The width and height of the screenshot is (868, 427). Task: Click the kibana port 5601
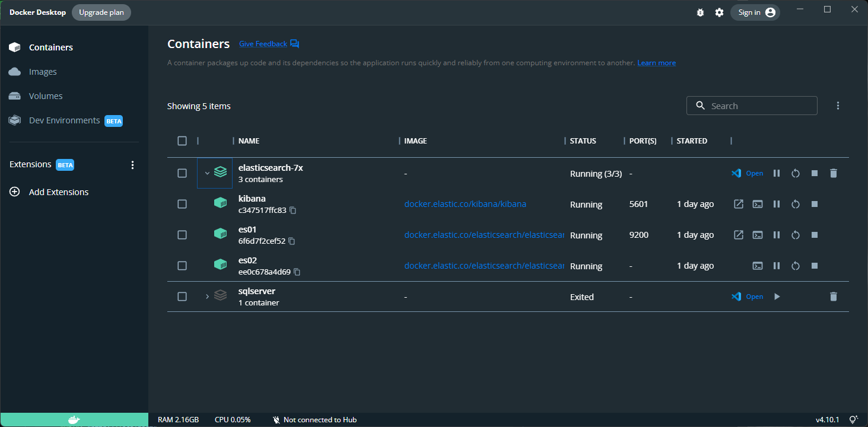tap(638, 204)
